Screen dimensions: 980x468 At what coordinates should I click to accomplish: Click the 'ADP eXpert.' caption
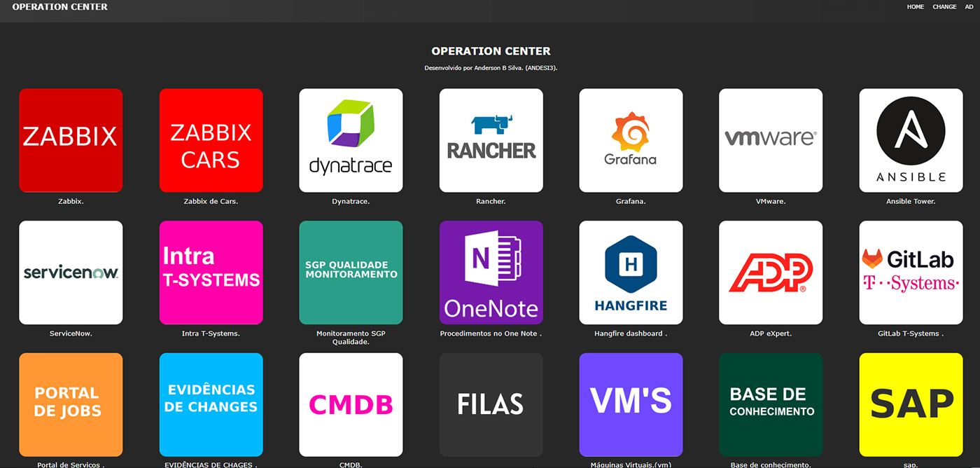(771, 333)
